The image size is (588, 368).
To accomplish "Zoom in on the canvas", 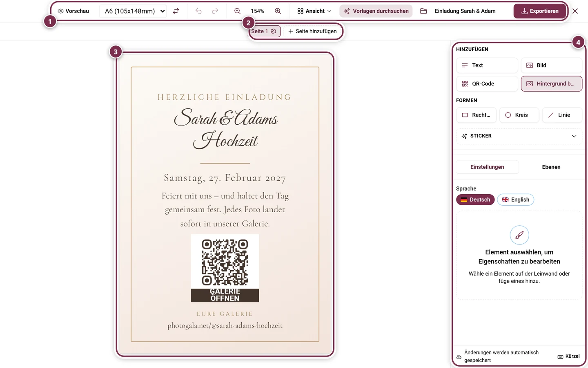I will (278, 11).
